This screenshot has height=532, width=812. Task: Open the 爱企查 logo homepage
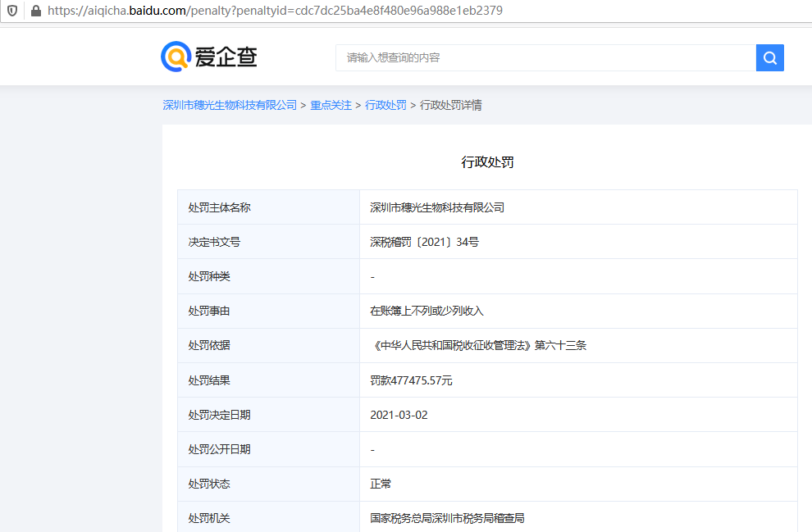tap(208, 57)
